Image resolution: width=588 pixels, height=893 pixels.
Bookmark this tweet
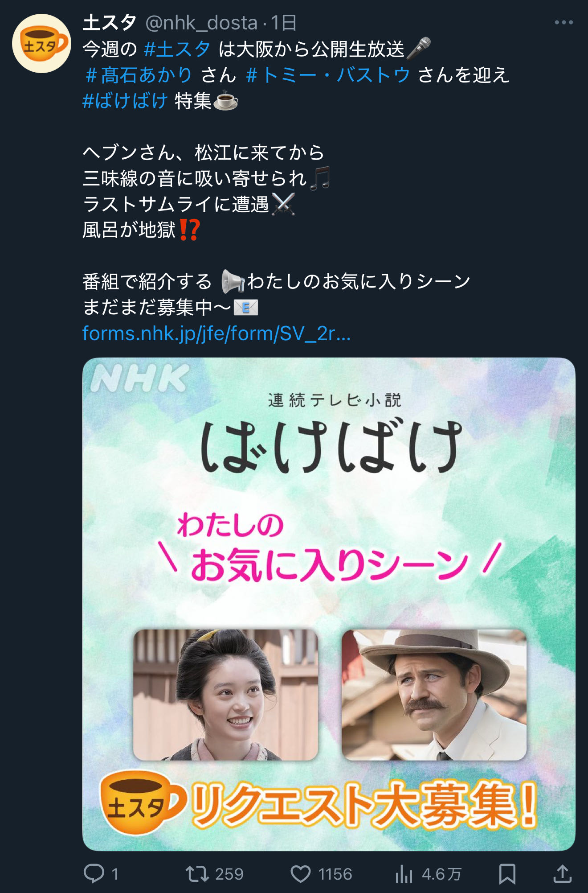tap(507, 874)
